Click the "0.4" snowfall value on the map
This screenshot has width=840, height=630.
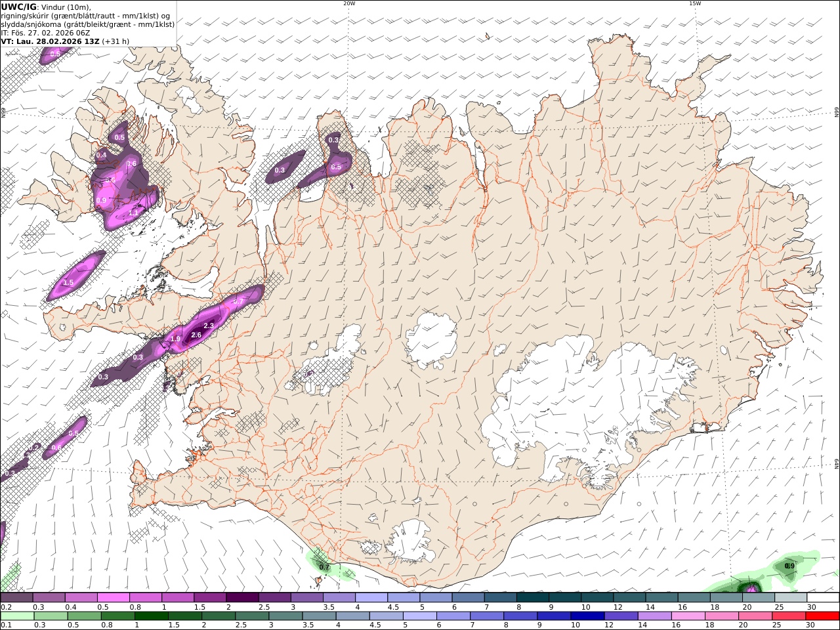point(101,155)
